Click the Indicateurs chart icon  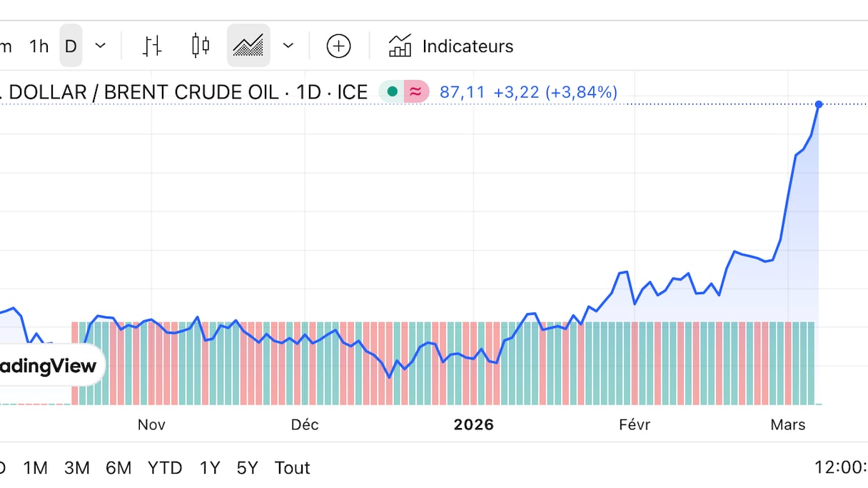pyautogui.click(x=400, y=46)
